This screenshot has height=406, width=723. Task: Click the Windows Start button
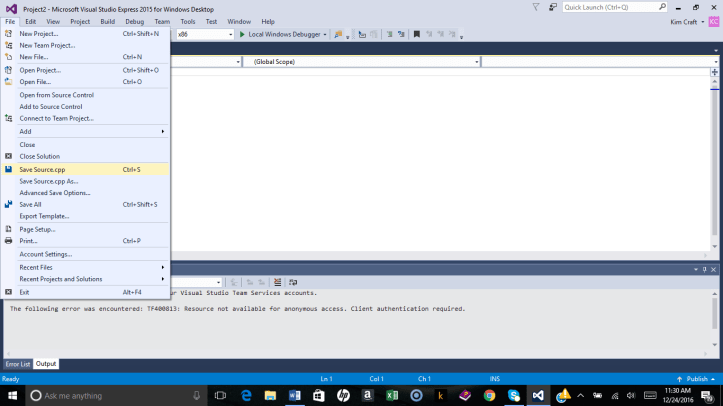click(x=12, y=395)
